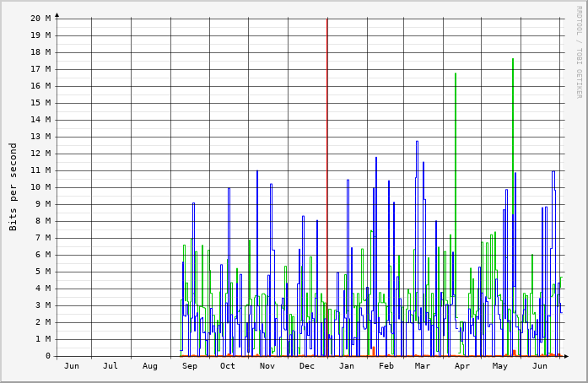Click the 20 M y-axis label
This screenshot has width=588, height=383.
tap(40, 18)
